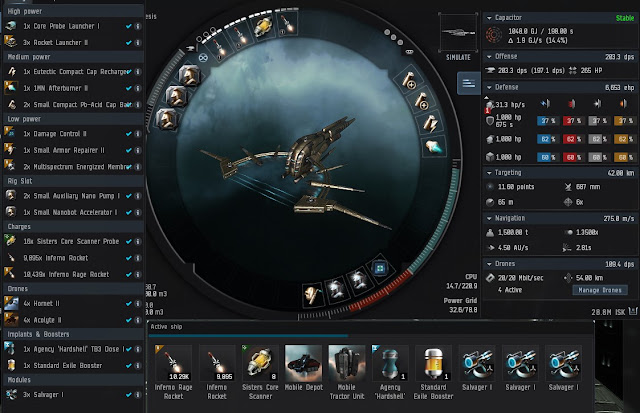The height and width of the screenshot is (413, 640).
Task: Click the blue rig slot on fitting wheel
Action: point(380,269)
